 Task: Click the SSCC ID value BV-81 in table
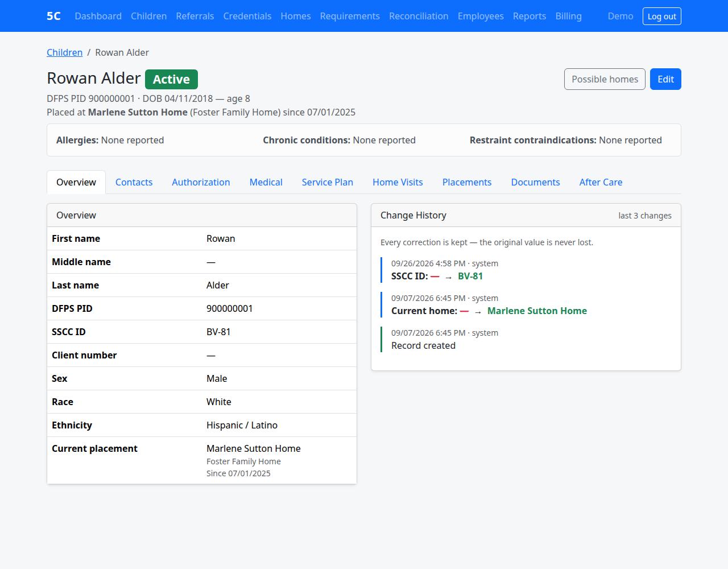[218, 332]
